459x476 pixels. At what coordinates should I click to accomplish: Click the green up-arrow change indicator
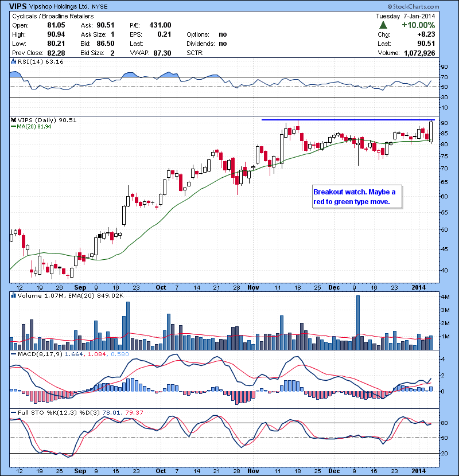click(x=383, y=25)
